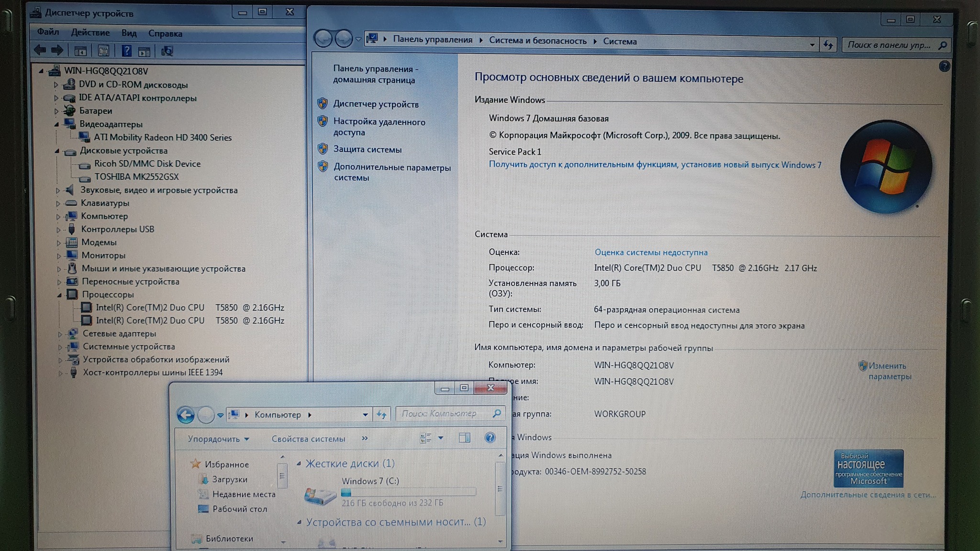980x551 pixels.
Task: Click the Scan for hardware changes toolbar icon
Action: [167, 51]
